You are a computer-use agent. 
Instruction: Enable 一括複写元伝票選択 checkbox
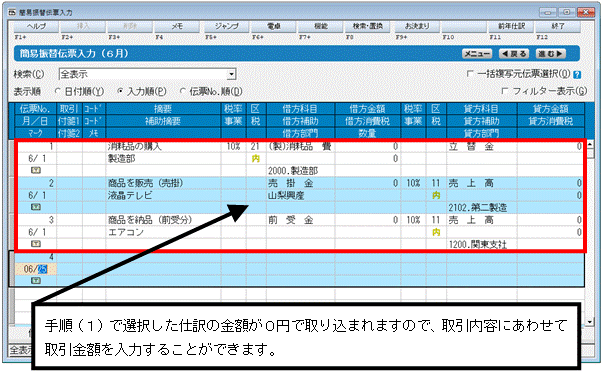click(x=470, y=73)
